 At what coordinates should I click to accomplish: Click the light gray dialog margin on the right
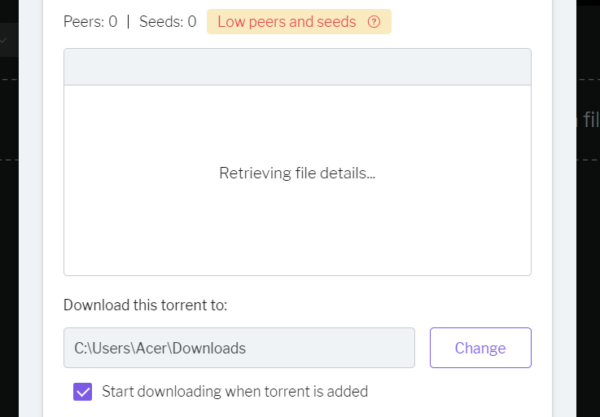564,208
